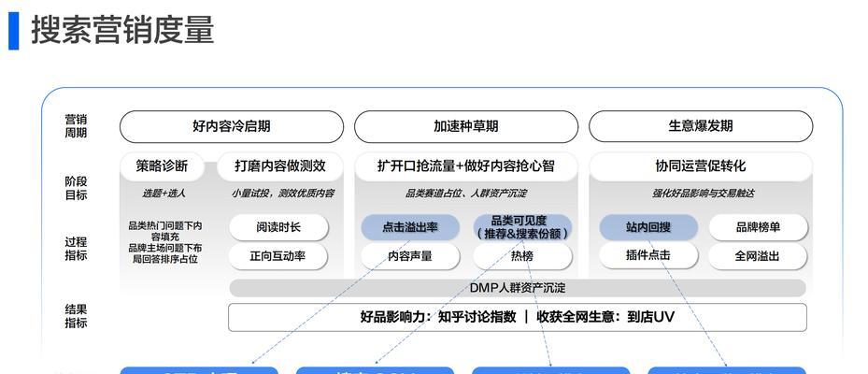Select the 加速种草期 phase pill
Image resolution: width=868 pixels, height=374 pixels.
tap(465, 126)
